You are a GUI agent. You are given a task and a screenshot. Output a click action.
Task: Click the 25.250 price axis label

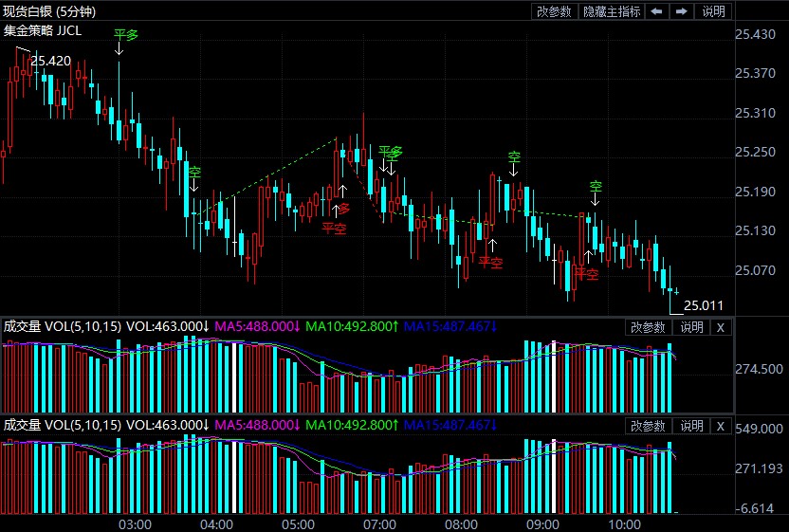[755, 152]
